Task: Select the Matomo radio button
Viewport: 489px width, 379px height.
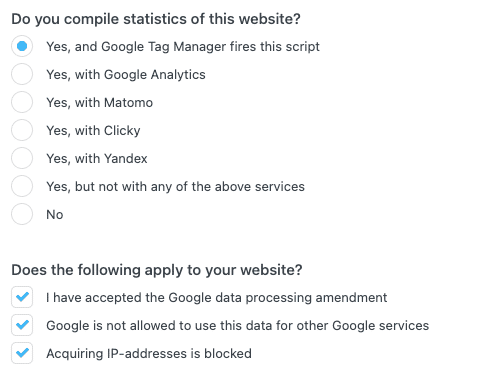Action: [x=22, y=102]
